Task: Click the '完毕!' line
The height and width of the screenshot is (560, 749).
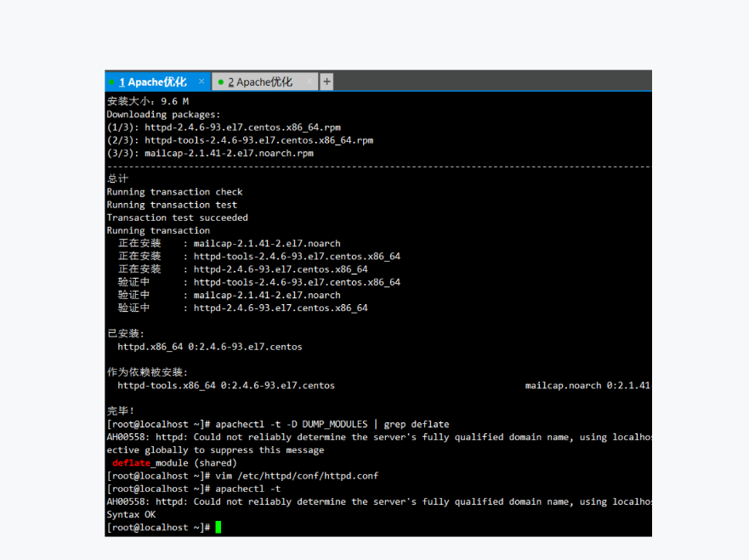Action: 121,410
